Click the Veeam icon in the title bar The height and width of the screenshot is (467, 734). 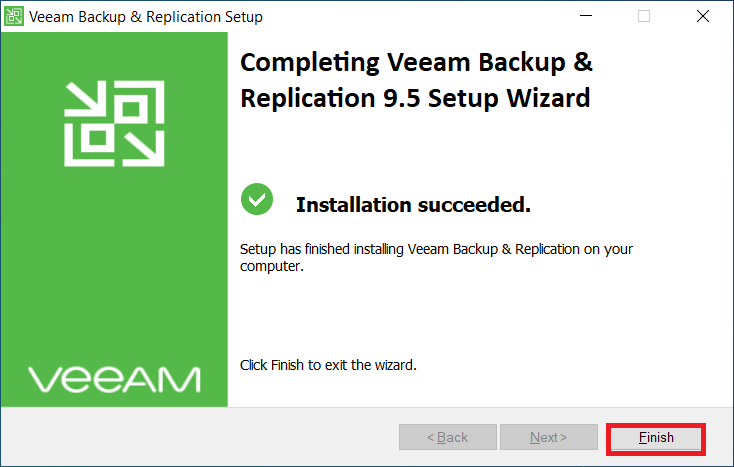[15, 16]
